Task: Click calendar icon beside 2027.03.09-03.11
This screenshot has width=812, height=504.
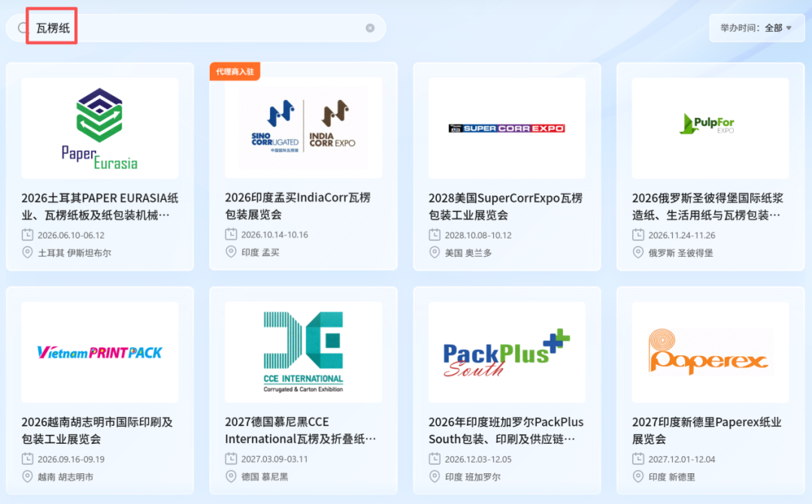Action: pos(231,459)
